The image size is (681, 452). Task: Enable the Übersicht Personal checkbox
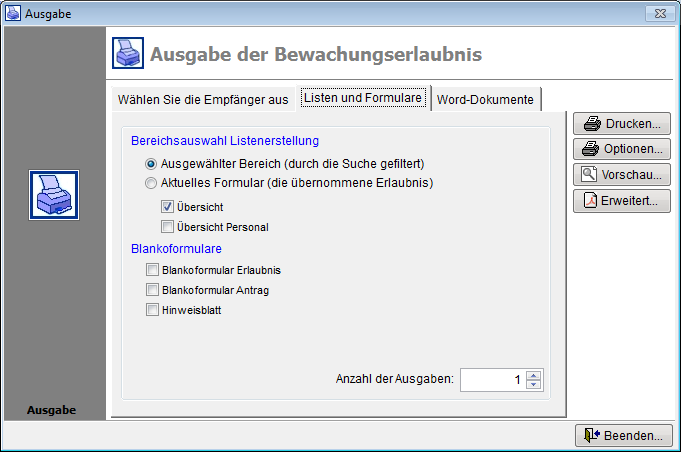click(x=168, y=227)
